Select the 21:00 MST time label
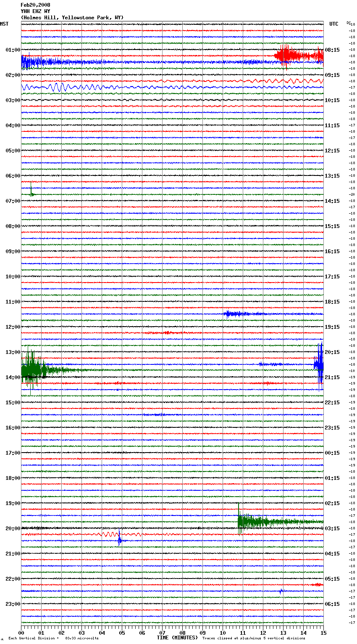 pyautogui.click(x=13, y=554)
